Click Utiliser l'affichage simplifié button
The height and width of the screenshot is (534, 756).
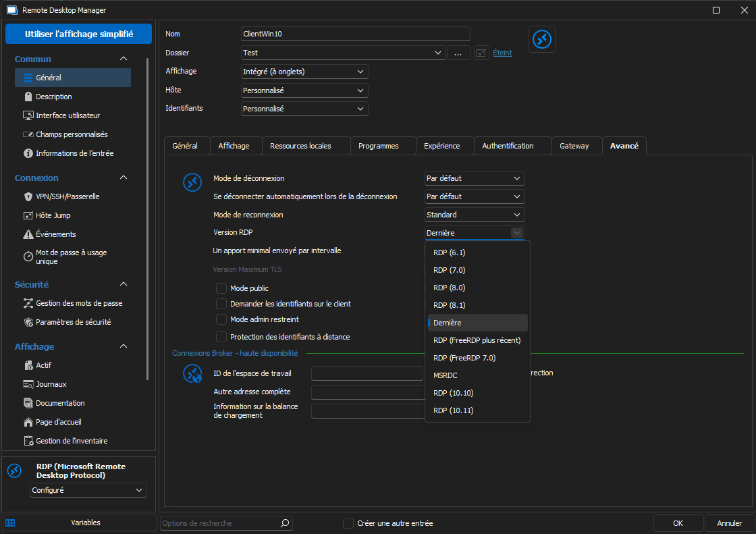pyautogui.click(x=78, y=34)
